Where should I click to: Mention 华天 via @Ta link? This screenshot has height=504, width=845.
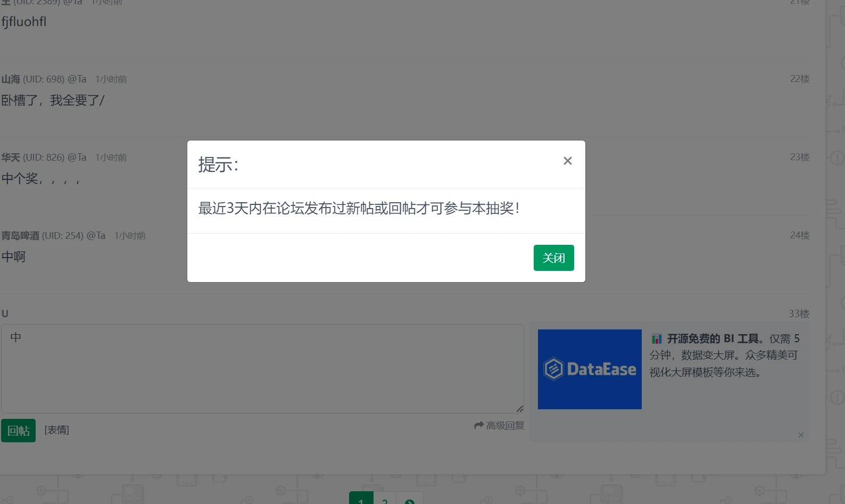point(77,158)
